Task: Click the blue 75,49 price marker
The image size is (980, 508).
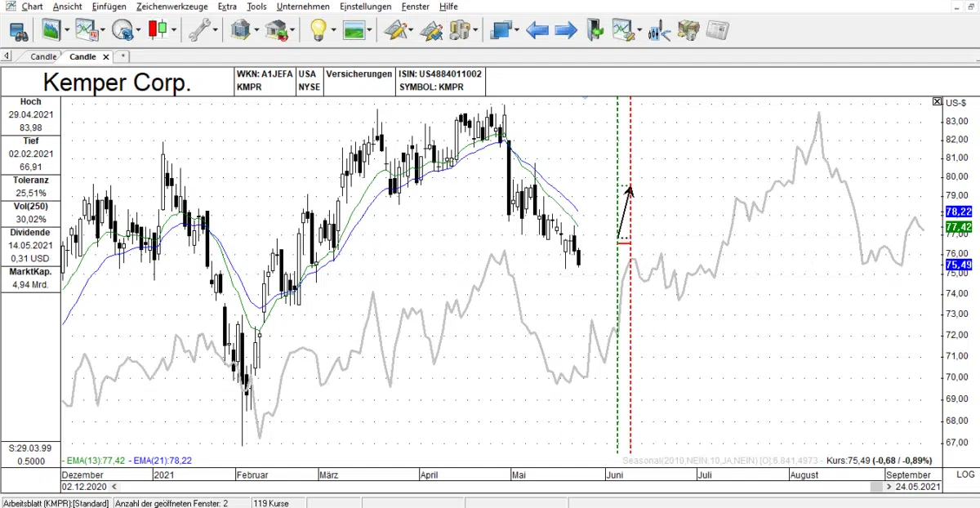Action: tap(957, 265)
